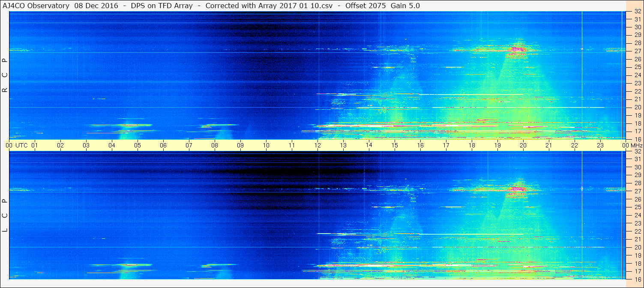This screenshot has width=644, height=288.
Task: Click the 23 hour marker on UTC time axis
Action: [600, 145]
